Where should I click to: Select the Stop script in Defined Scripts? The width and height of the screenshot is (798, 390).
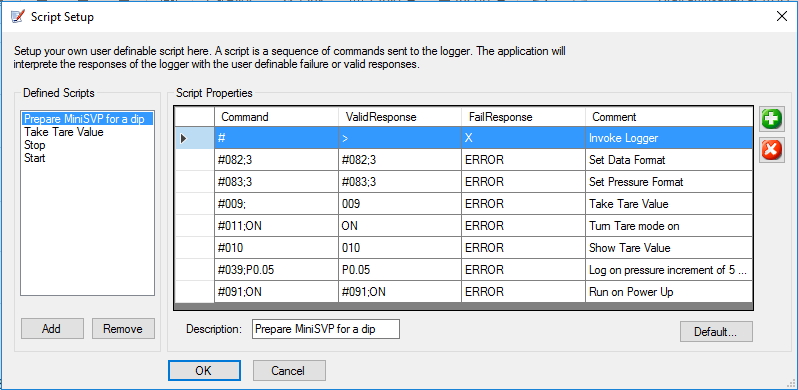35,145
